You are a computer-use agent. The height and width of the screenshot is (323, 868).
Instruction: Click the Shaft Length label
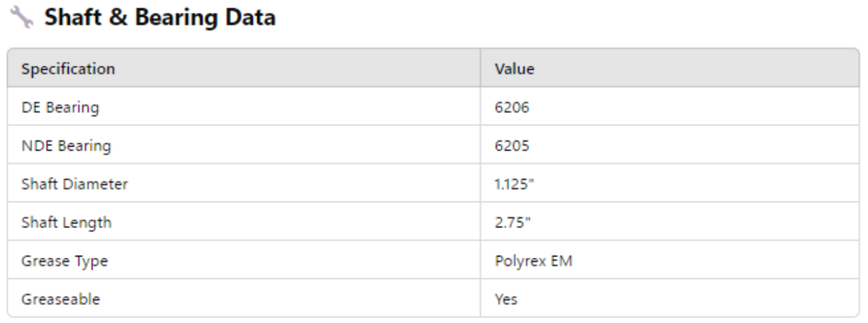(66, 223)
